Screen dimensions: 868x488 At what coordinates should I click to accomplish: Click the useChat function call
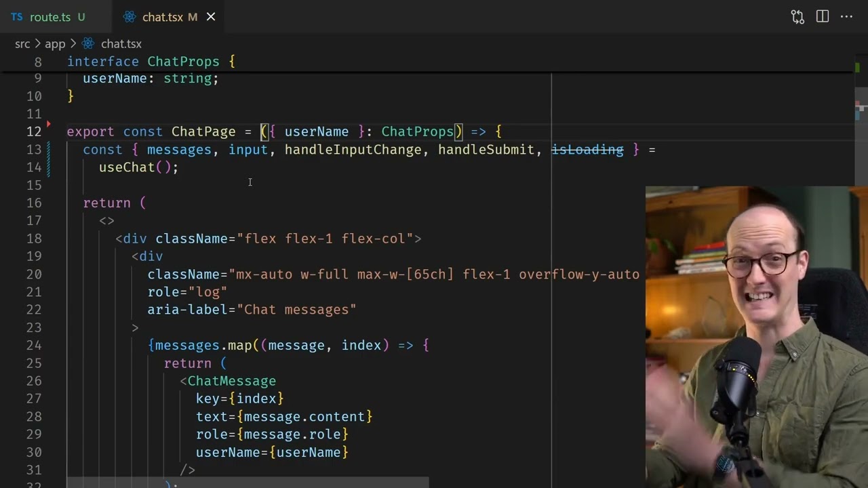138,167
